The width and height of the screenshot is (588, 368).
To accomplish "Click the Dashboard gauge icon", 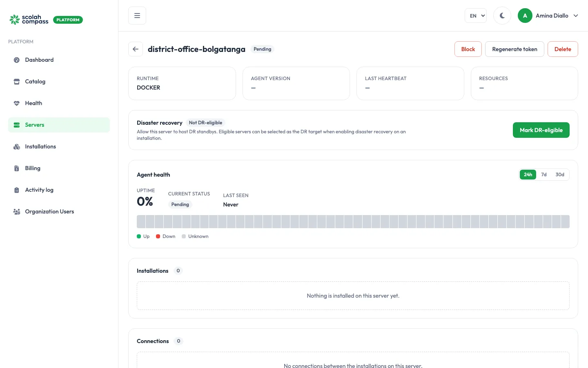I will (17, 60).
